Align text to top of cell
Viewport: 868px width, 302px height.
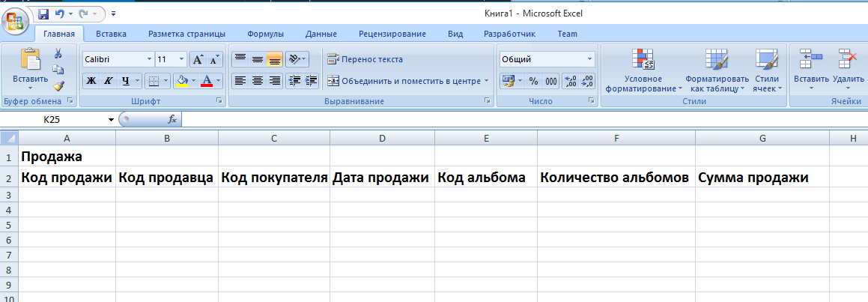click(x=240, y=58)
